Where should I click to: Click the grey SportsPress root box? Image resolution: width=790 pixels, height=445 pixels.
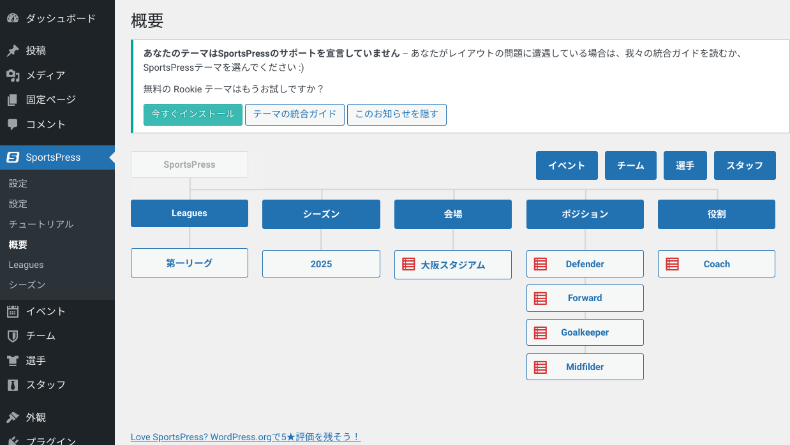[x=189, y=164]
